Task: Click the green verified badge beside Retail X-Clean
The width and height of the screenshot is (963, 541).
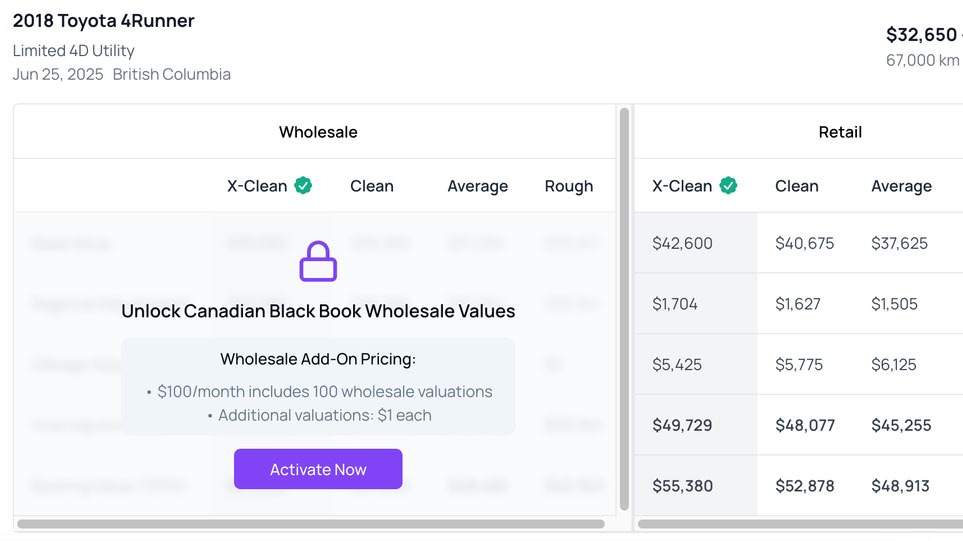Action: (x=728, y=185)
